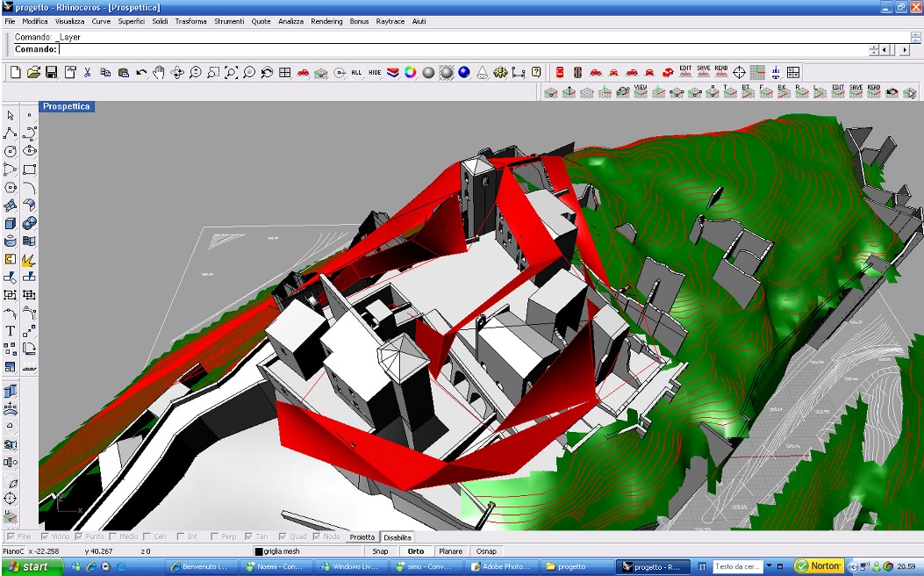
Task: Click the layers stack icon
Action: [392, 73]
